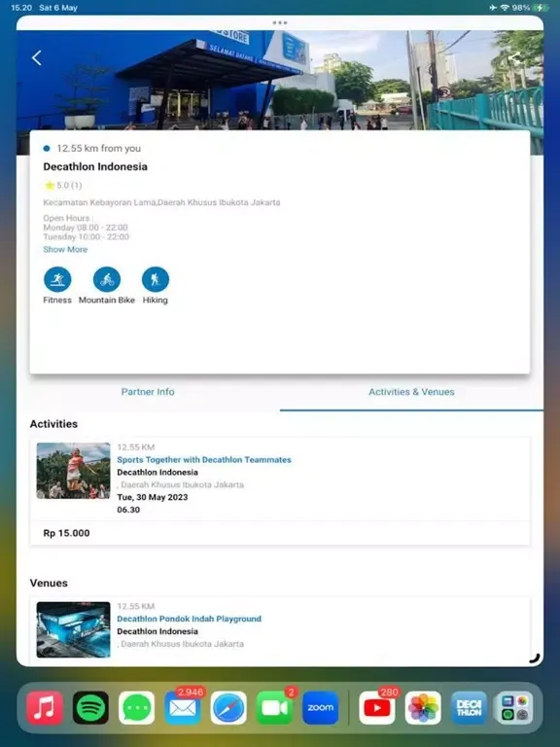Tap the back arrow on header photo

coord(37,58)
